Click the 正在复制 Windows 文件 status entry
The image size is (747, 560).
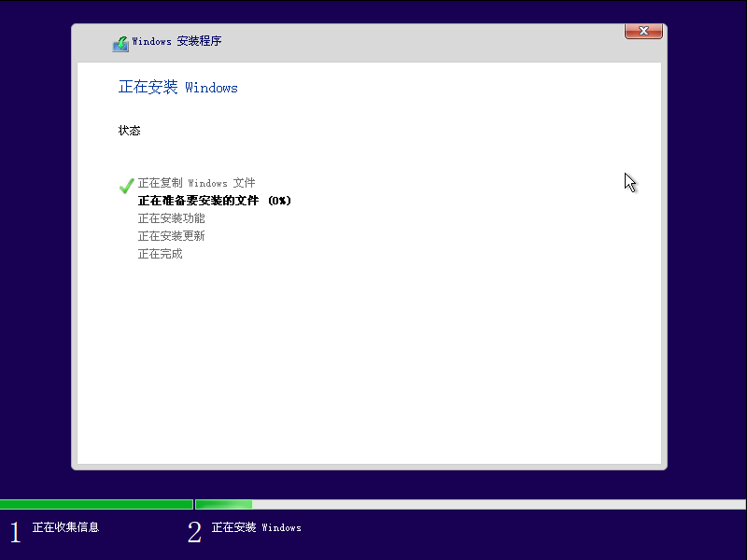coord(196,183)
